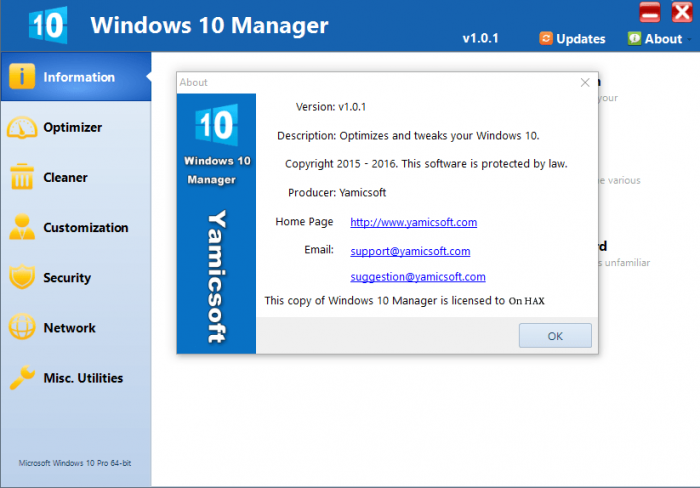Click the v1.0.1 version label in header

coord(480,38)
